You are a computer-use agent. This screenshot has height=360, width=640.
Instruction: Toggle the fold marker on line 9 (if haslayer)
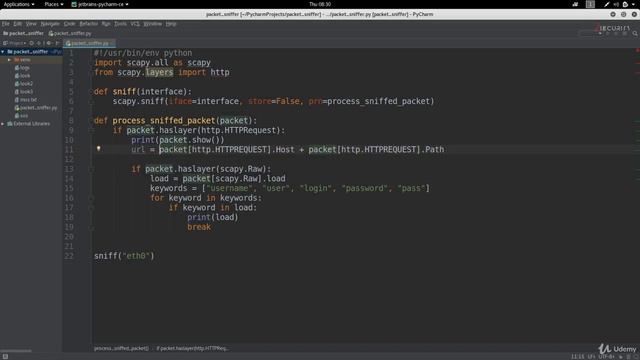coord(92,131)
